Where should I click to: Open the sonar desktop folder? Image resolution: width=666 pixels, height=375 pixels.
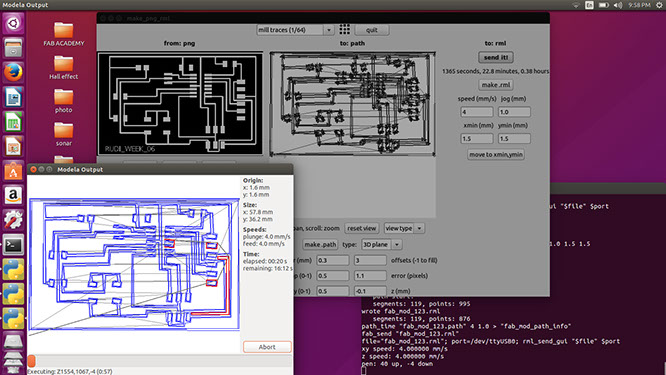pos(63,134)
